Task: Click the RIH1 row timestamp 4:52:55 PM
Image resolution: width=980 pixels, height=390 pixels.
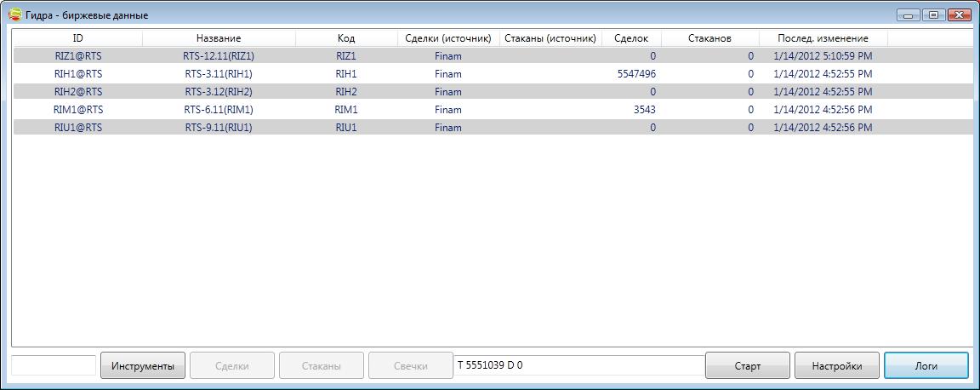Action: pyautogui.click(x=823, y=74)
